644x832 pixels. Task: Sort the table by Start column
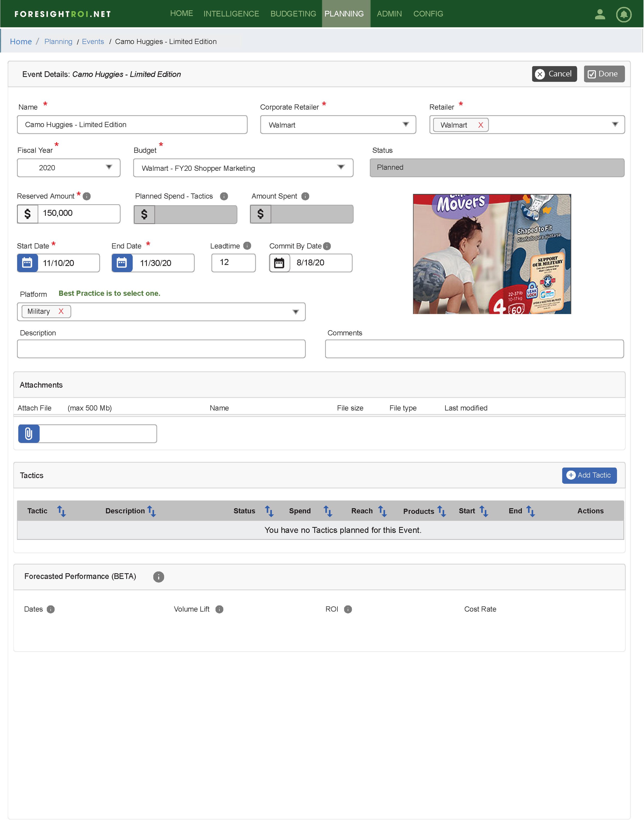coord(484,511)
